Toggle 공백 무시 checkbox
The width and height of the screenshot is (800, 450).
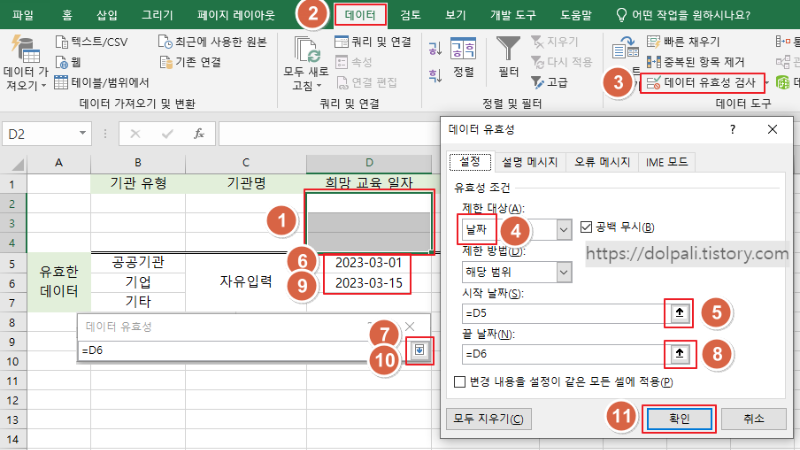(x=586, y=227)
